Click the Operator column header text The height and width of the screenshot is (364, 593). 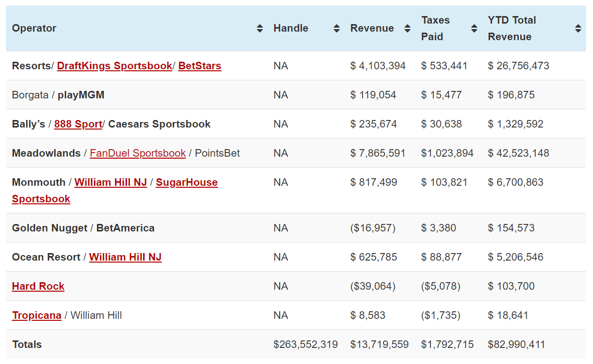point(34,29)
